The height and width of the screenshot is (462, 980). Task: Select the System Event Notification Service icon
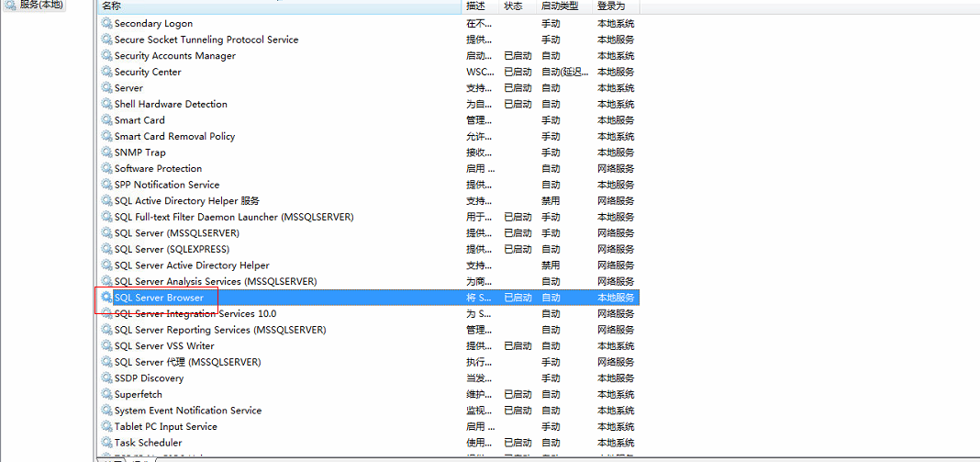click(x=106, y=411)
